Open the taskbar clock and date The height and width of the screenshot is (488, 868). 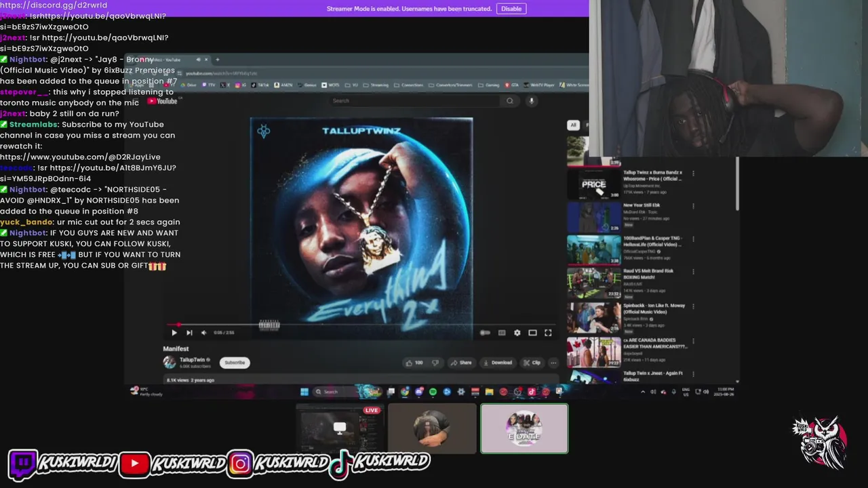[725, 392]
